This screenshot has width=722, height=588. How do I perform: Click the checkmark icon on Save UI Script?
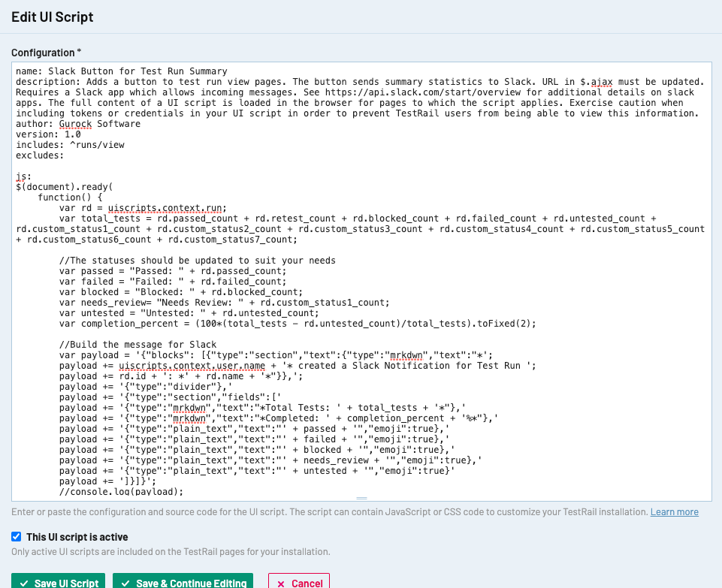click(x=26, y=583)
